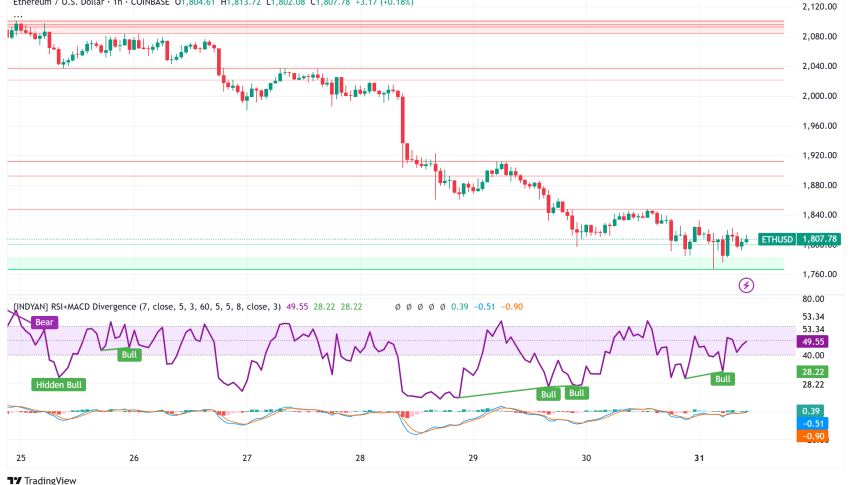Click the purple 49.55 tag on RSI axis
The width and height of the screenshot is (852, 485).
(x=813, y=342)
